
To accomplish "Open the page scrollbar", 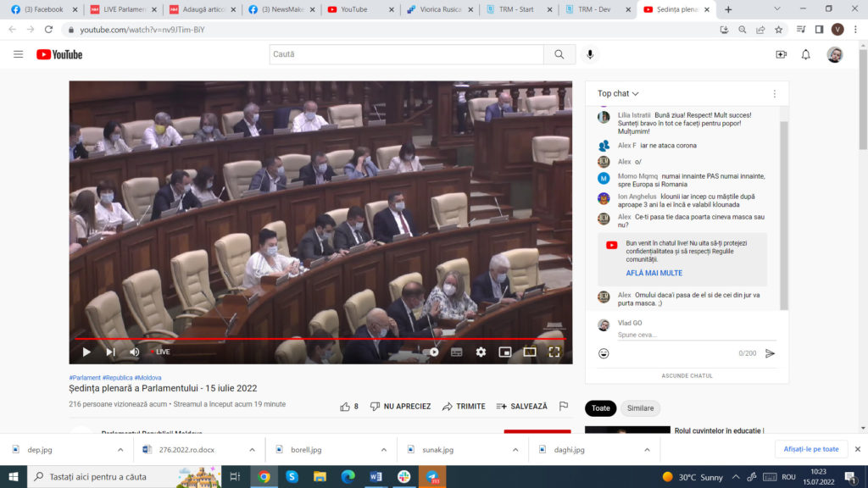I will coord(863,100).
